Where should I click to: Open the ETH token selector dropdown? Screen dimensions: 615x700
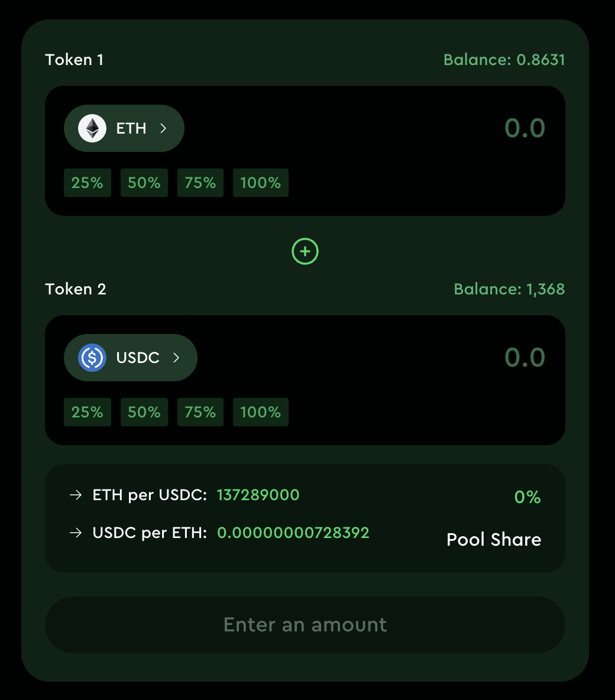(x=124, y=128)
